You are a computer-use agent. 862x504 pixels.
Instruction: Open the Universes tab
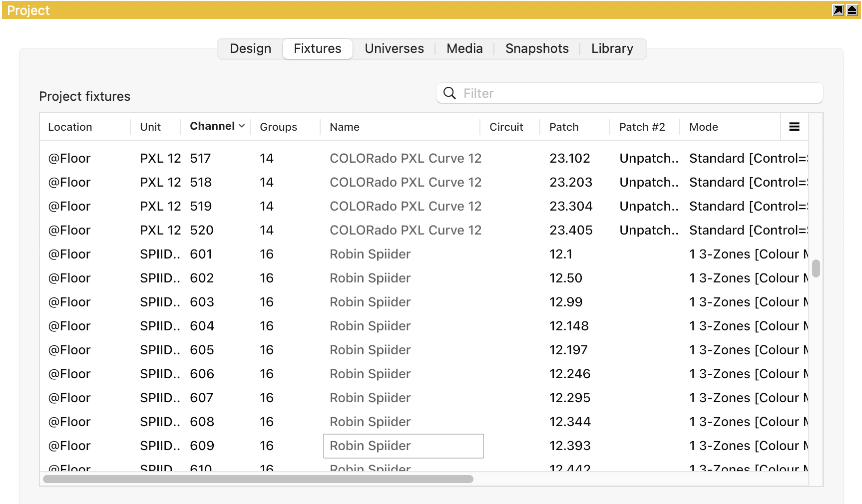(x=394, y=48)
